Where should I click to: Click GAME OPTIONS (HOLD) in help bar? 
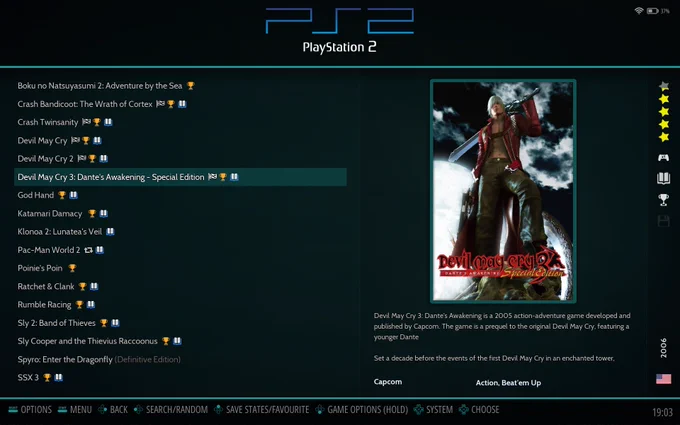click(x=362, y=409)
